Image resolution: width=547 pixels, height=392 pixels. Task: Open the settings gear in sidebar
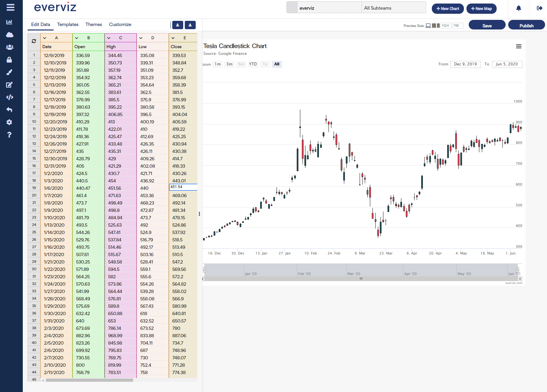9,122
